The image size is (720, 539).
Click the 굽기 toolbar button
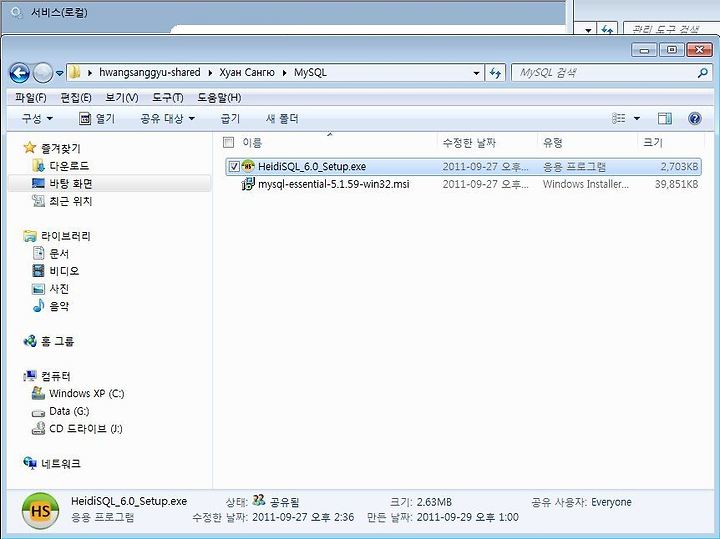click(230, 118)
